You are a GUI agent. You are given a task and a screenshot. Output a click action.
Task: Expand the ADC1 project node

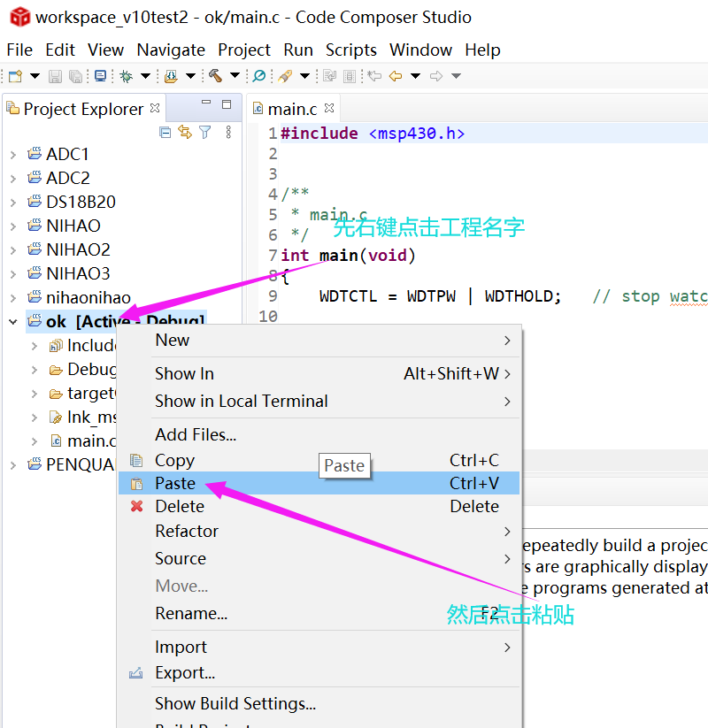[x=14, y=153]
